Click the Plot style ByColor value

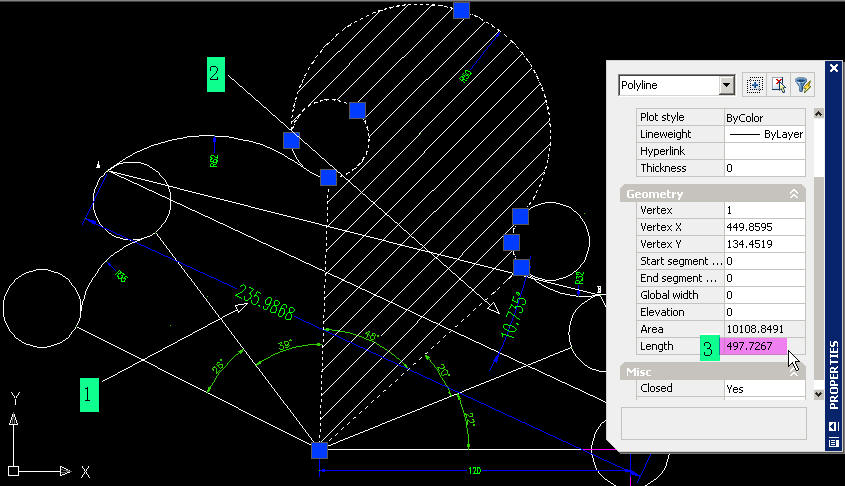coord(765,117)
